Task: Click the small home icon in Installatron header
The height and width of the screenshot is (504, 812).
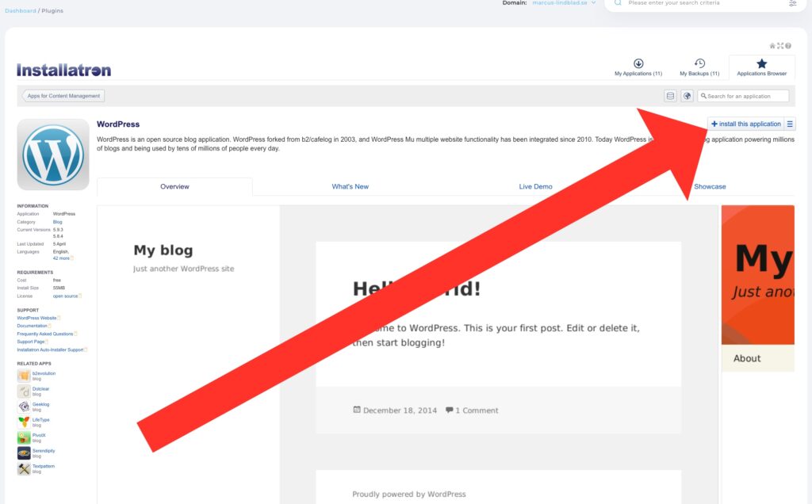Action: [x=772, y=45]
